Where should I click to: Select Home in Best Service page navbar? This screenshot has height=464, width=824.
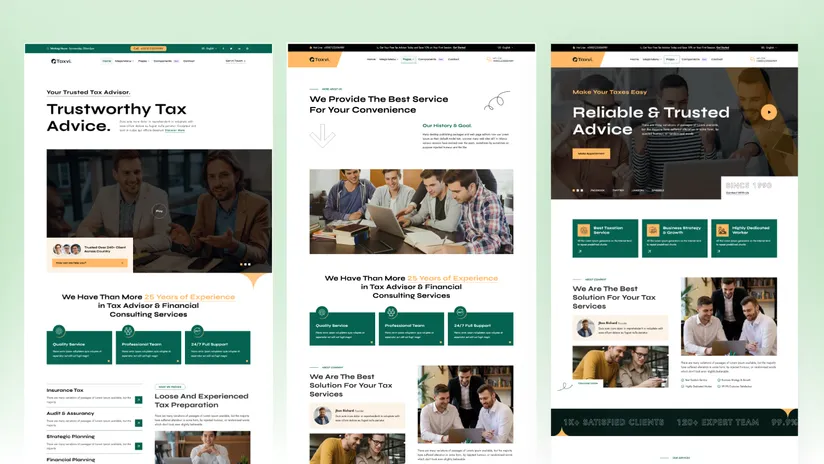[x=371, y=59]
